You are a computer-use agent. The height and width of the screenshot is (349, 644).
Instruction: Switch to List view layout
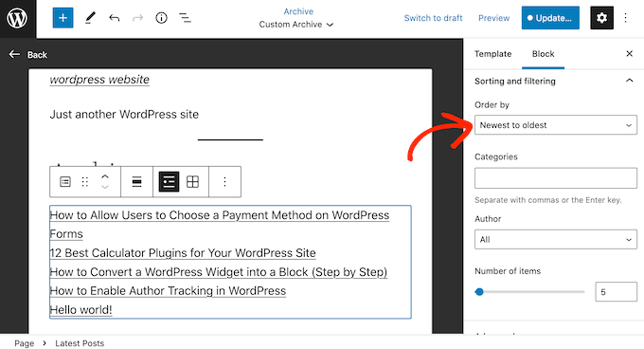169,182
